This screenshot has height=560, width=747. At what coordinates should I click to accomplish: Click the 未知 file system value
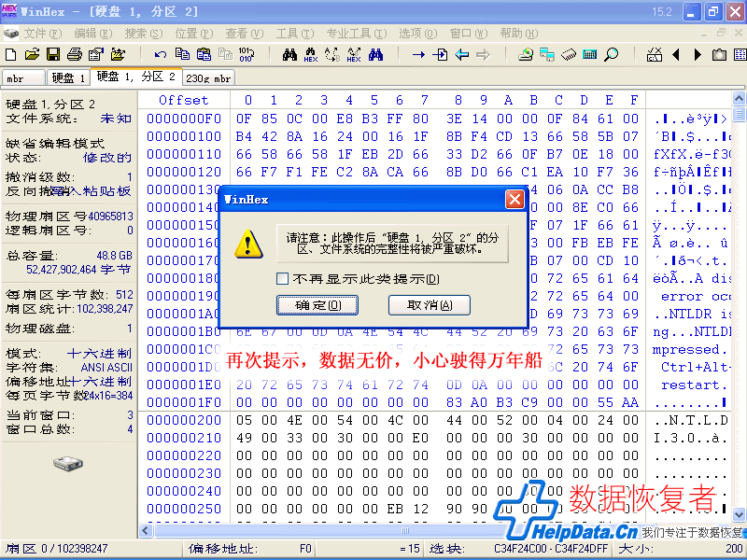click(x=116, y=119)
